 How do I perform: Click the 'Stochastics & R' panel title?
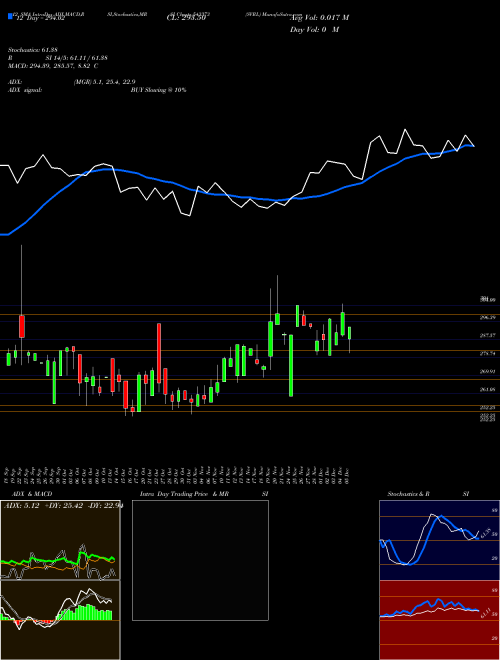pos(408,494)
